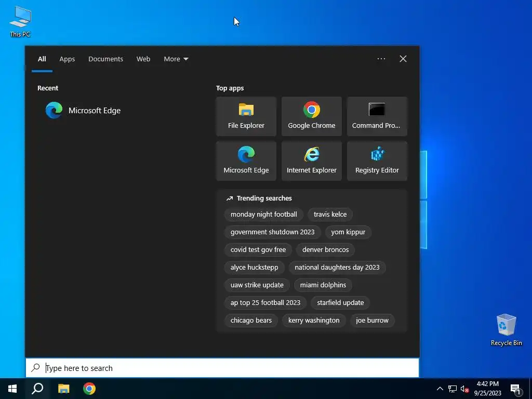Viewport: 532px width, 399px height.
Task: Click the muted volume tray icon
Action: (464, 389)
